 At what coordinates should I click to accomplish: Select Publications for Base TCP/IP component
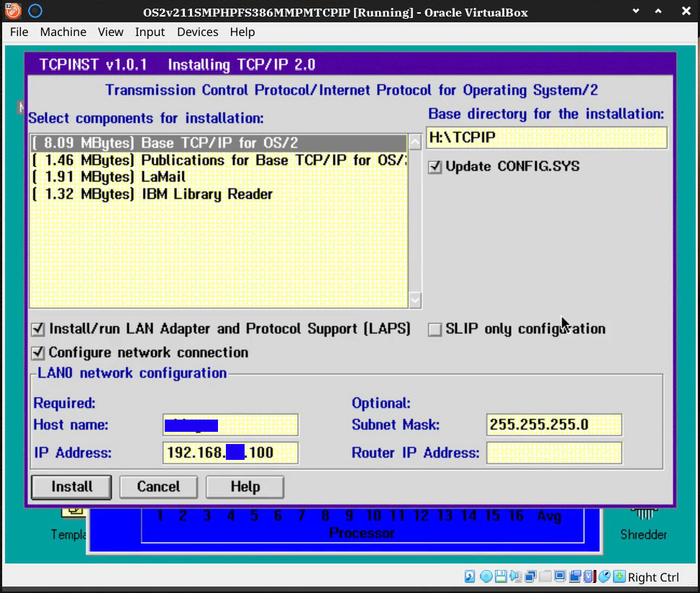point(219,160)
